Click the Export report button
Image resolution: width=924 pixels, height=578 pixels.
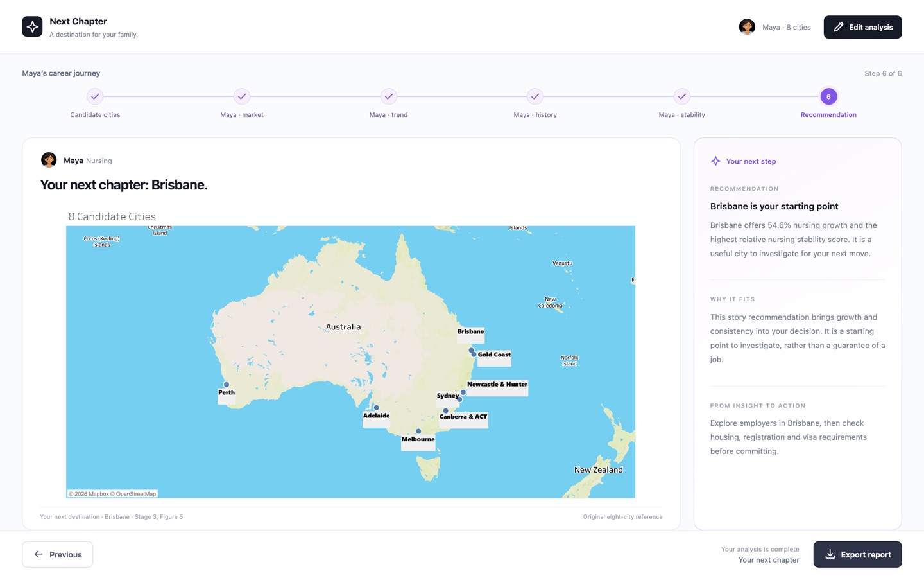(x=857, y=554)
